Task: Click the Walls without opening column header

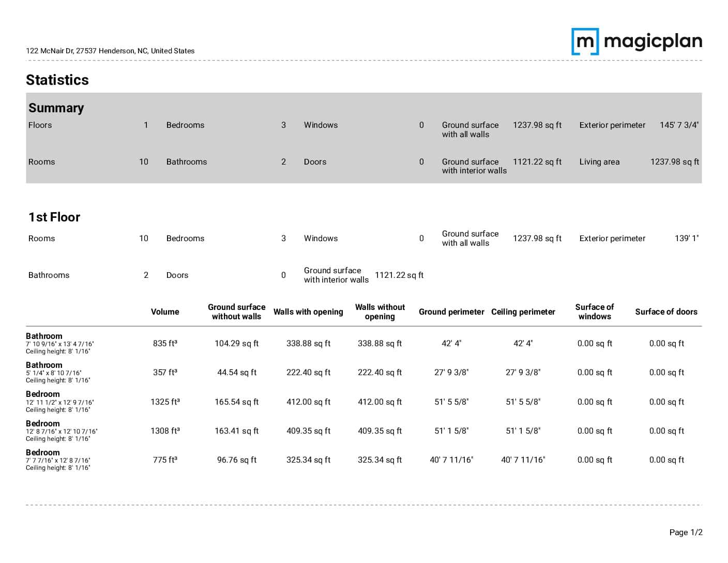Action: pyautogui.click(x=380, y=312)
